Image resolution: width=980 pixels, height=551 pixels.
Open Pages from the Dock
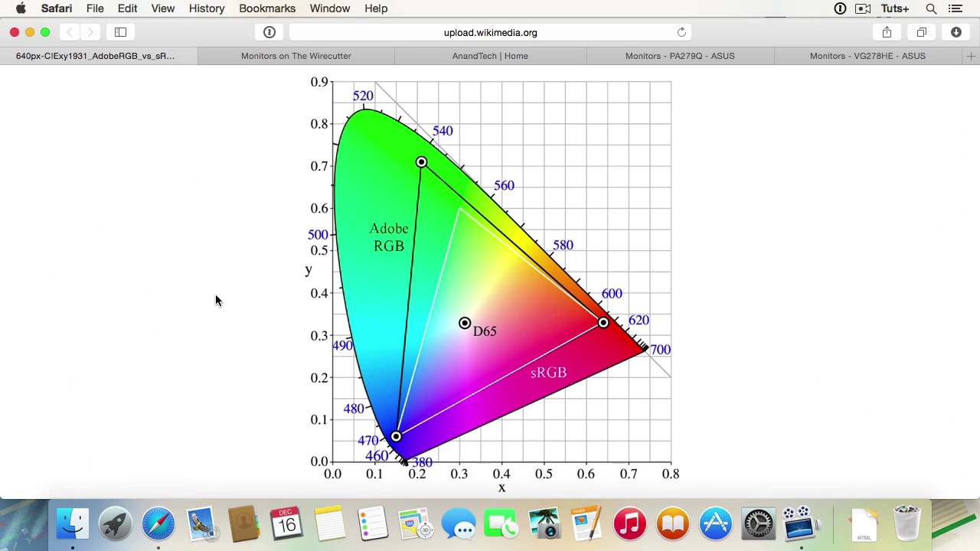pyautogui.click(x=587, y=524)
